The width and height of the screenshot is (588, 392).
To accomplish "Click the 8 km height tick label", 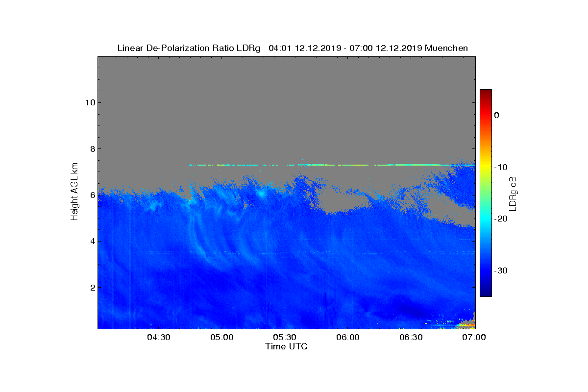I will 92,149.
